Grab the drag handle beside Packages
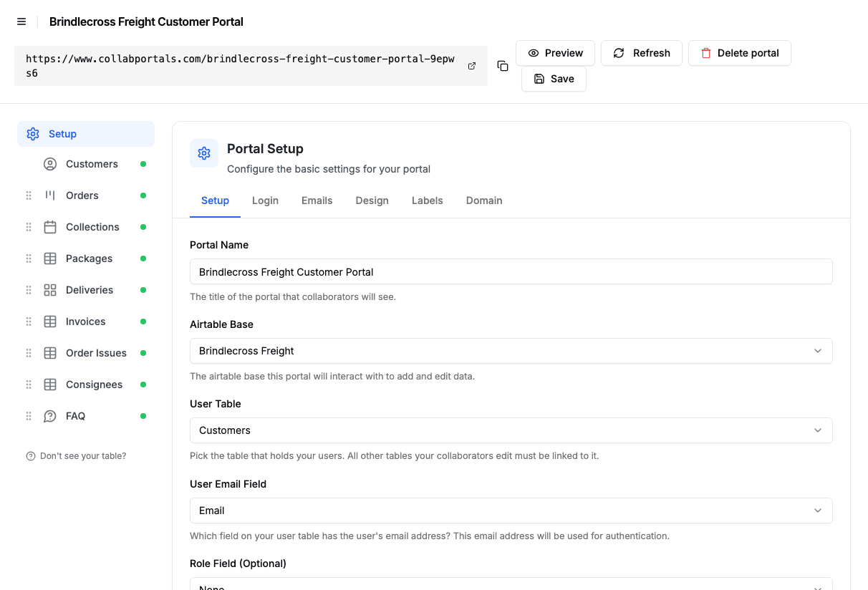 click(x=29, y=258)
